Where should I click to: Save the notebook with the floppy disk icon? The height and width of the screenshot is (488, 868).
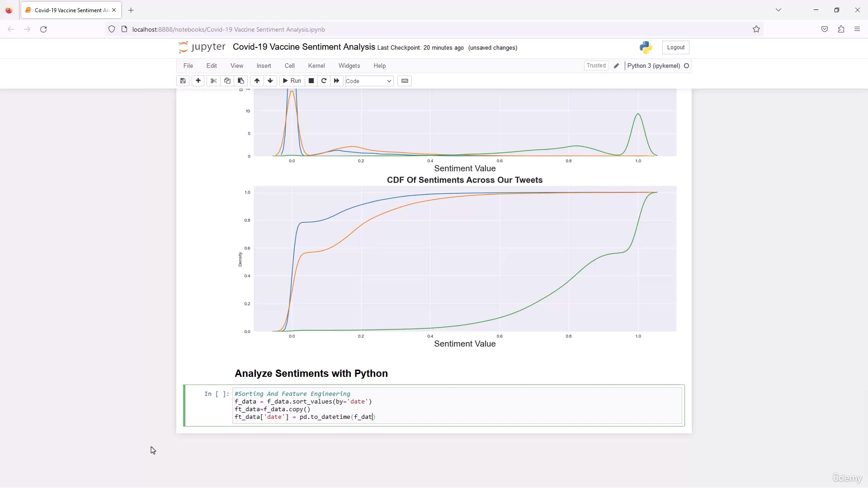pos(183,81)
